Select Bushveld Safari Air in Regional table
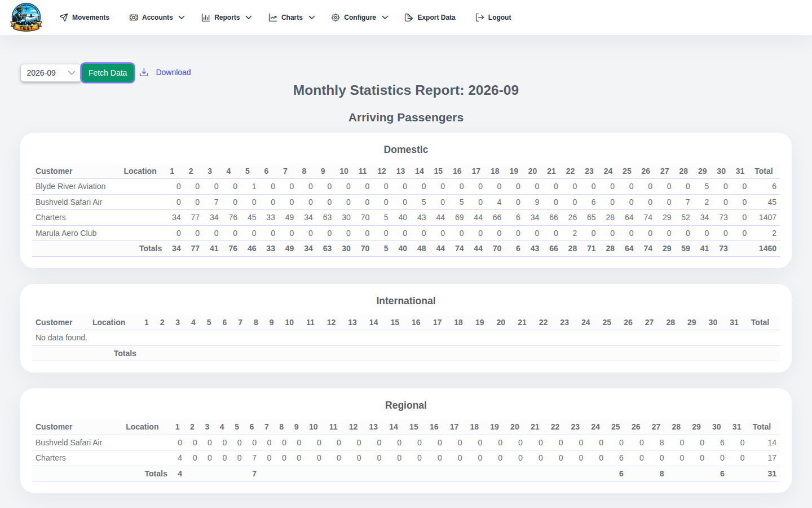The width and height of the screenshot is (812, 508). point(69,443)
